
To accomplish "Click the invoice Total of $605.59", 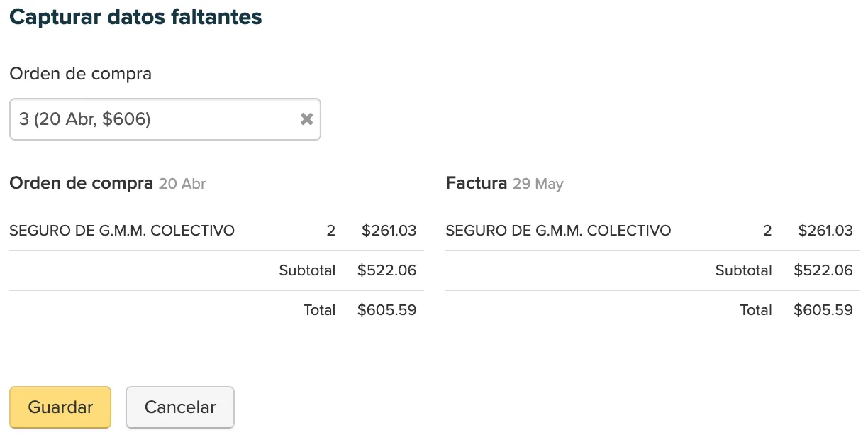I will coord(823,309).
